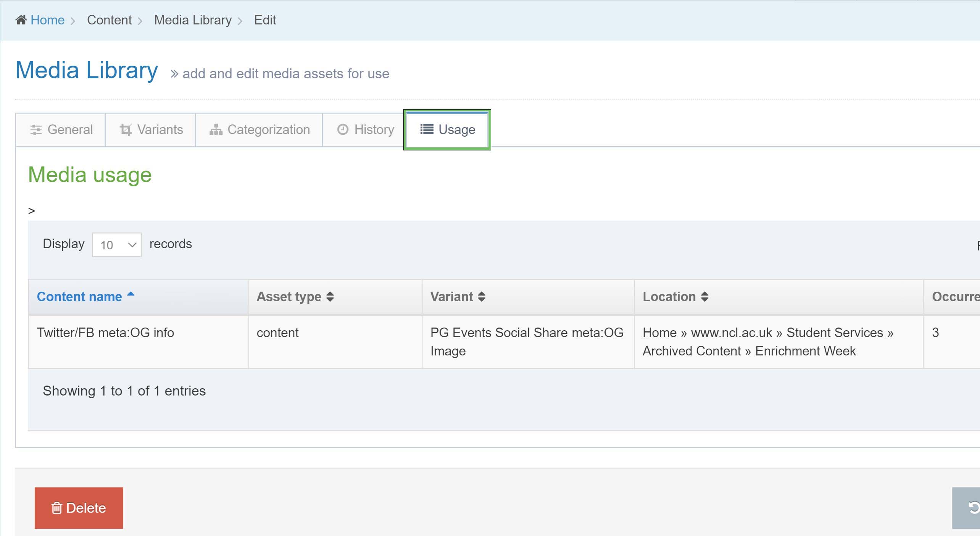
Task: Click the Asset type sort toggle
Action: coord(332,296)
